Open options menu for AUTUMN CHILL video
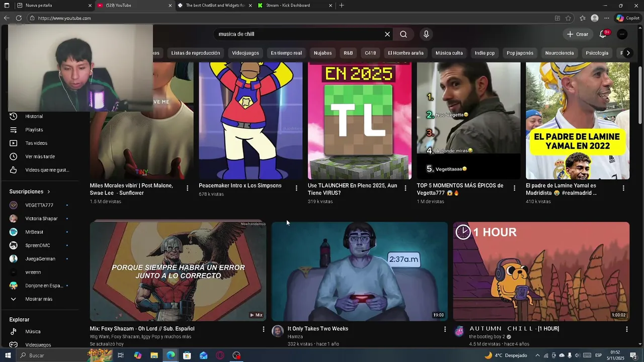This screenshot has width=644, height=362. click(x=626, y=329)
